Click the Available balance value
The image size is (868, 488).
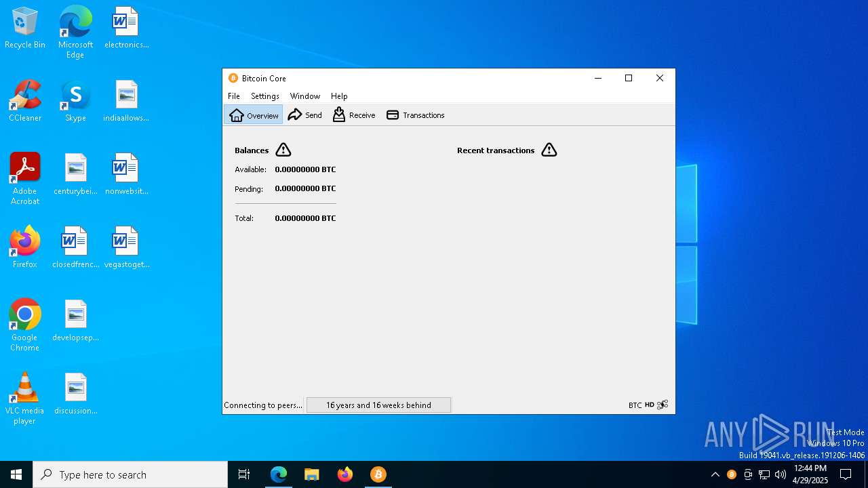tap(305, 169)
